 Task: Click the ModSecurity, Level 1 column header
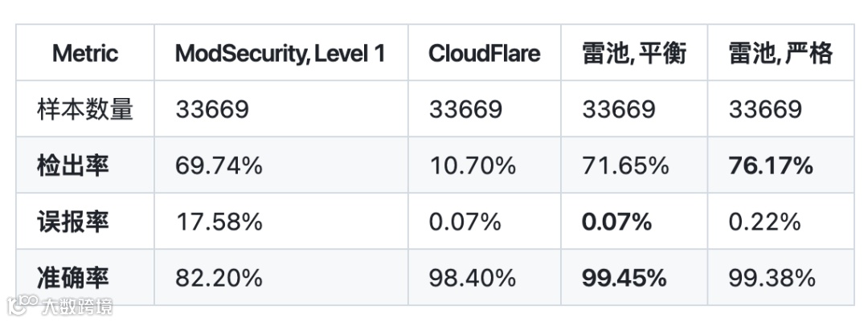pos(280,54)
